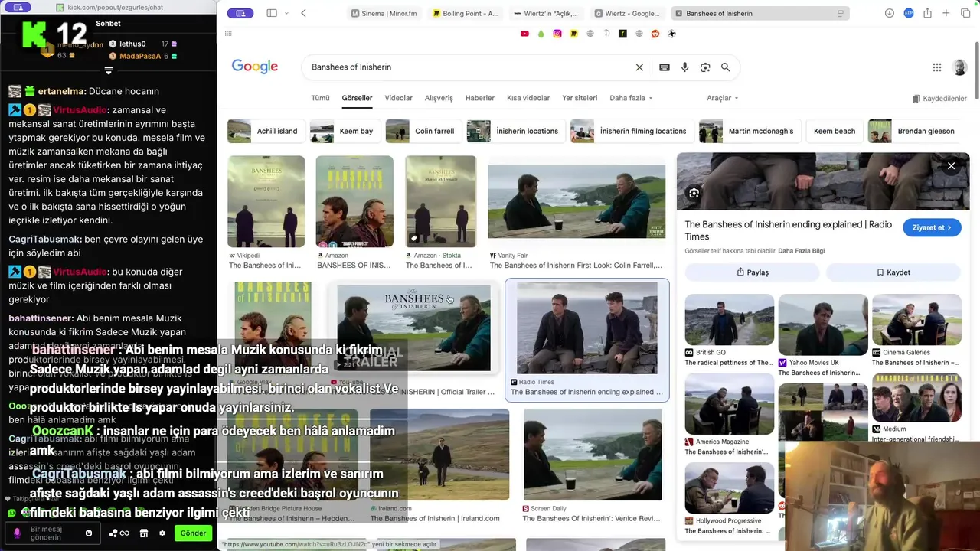The width and height of the screenshot is (980, 551).
Task: Switch to the Tümü tab
Action: click(320, 98)
